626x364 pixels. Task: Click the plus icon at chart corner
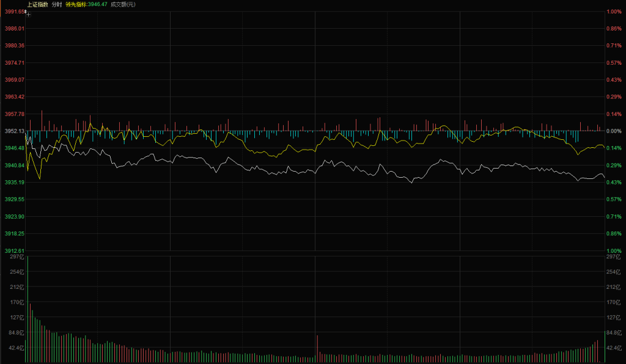coord(28,15)
